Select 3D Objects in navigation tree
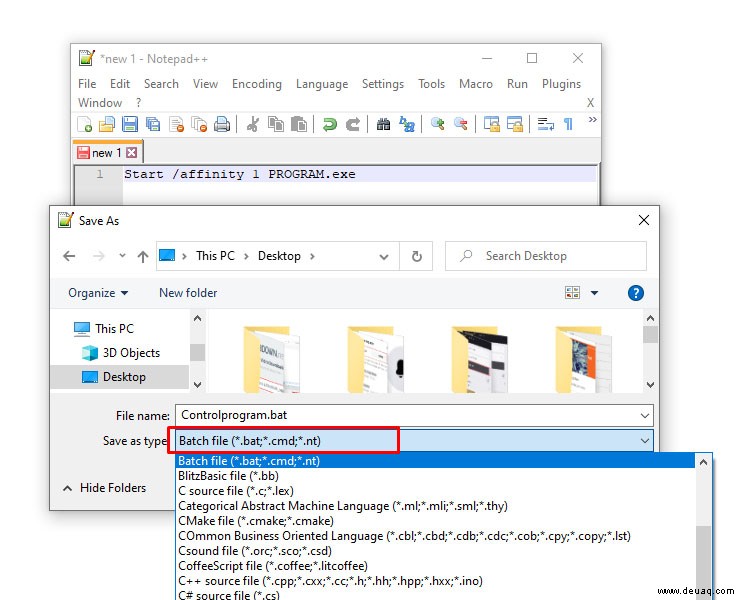The width and height of the screenshot is (751, 600). [x=121, y=353]
